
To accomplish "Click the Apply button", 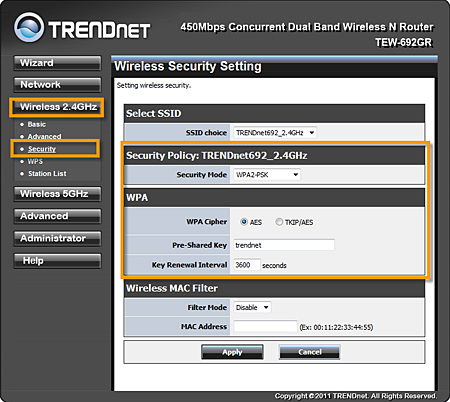I will pyautogui.click(x=232, y=352).
